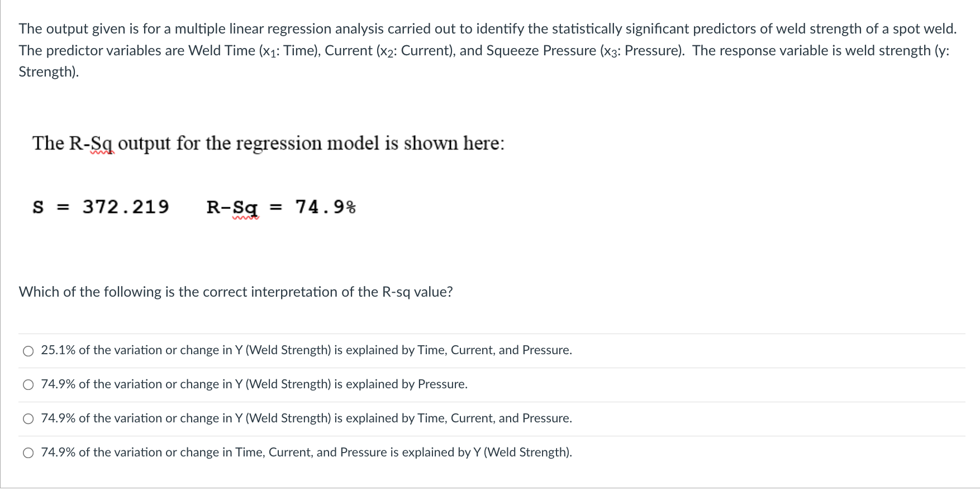Select radio: 74.9% explained by Time, Current, Pressure
Viewport: 980px width, 495px height.
[x=28, y=420]
